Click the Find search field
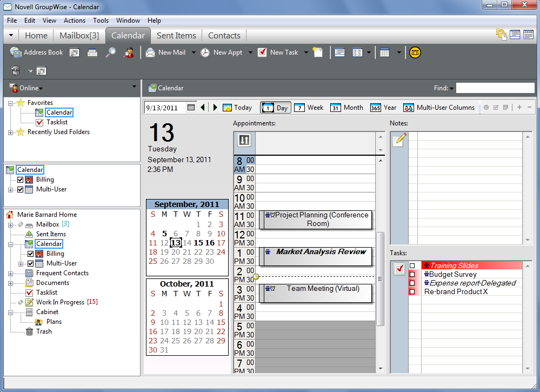This screenshot has height=392, width=540. click(495, 88)
